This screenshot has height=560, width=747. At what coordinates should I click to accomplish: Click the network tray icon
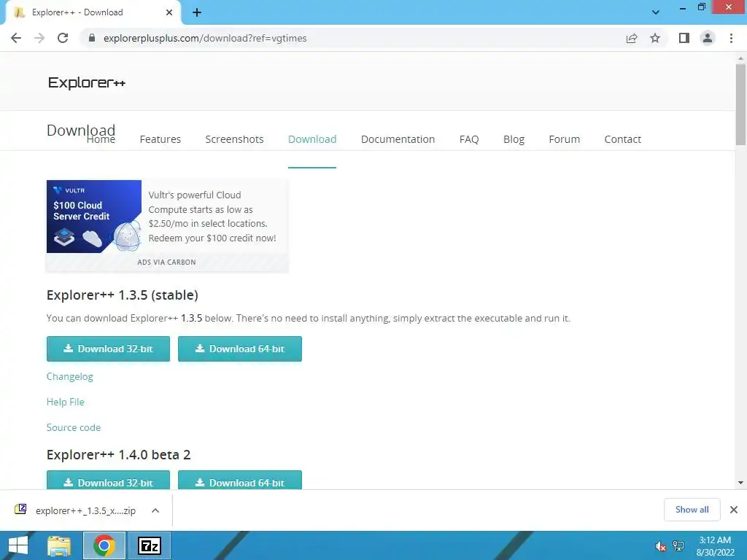[678, 545]
